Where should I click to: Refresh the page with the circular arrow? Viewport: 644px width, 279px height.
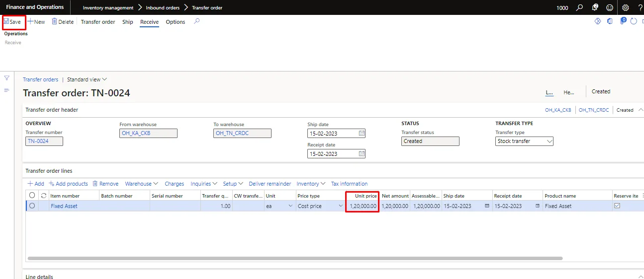tap(634, 21)
